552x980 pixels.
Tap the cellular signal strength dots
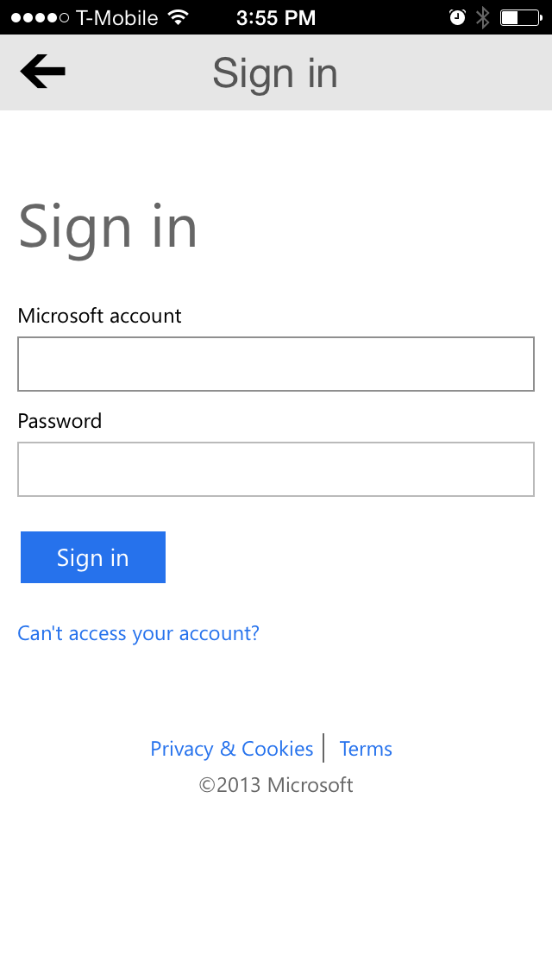coord(40,17)
